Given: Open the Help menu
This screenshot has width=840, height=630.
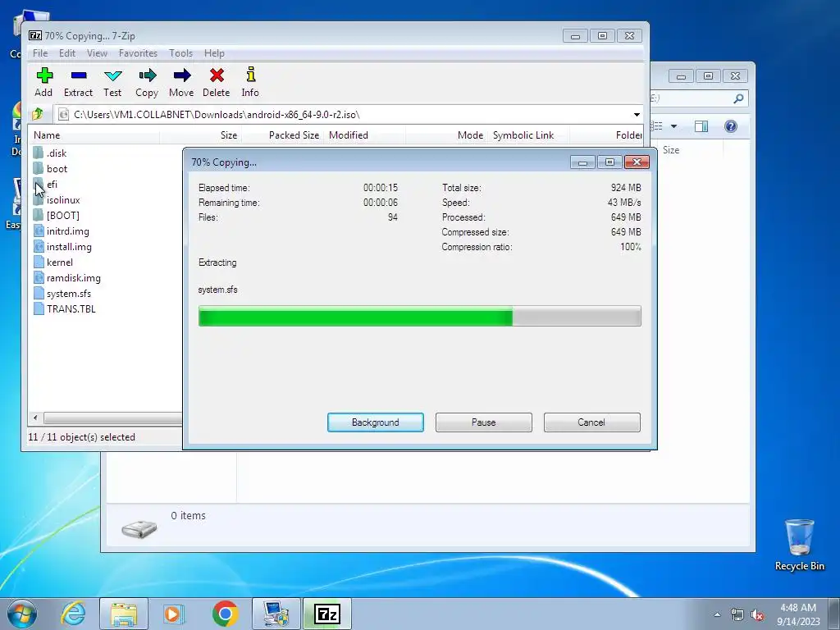Looking at the screenshot, I should click(214, 53).
